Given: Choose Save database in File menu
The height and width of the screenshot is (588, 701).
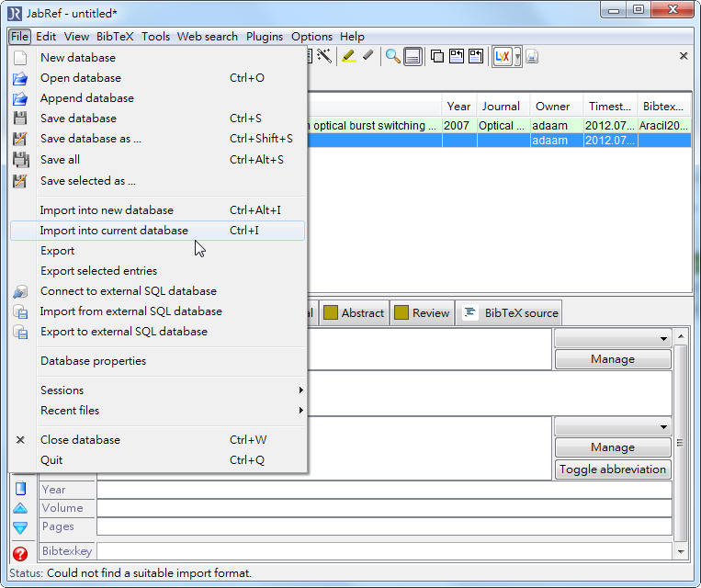Looking at the screenshot, I should pyautogui.click(x=157, y=118).
